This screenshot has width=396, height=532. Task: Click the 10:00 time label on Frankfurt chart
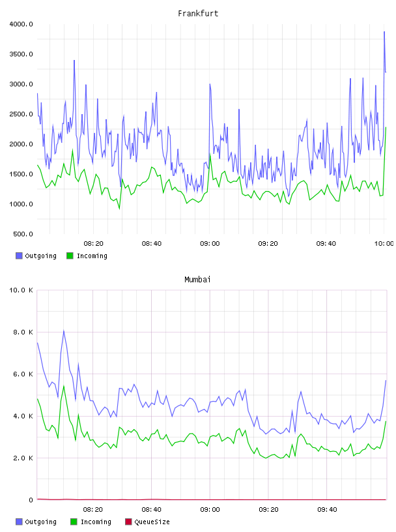point(384,244)
